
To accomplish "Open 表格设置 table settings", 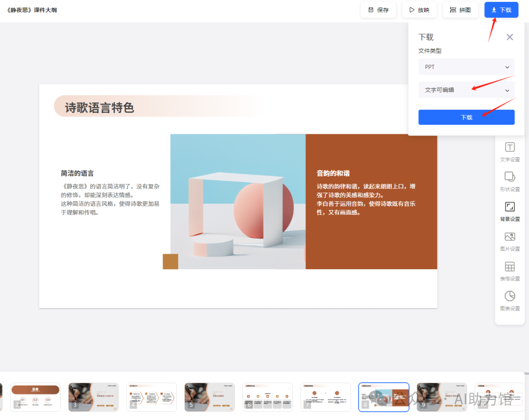I will (x=510, y=271).
